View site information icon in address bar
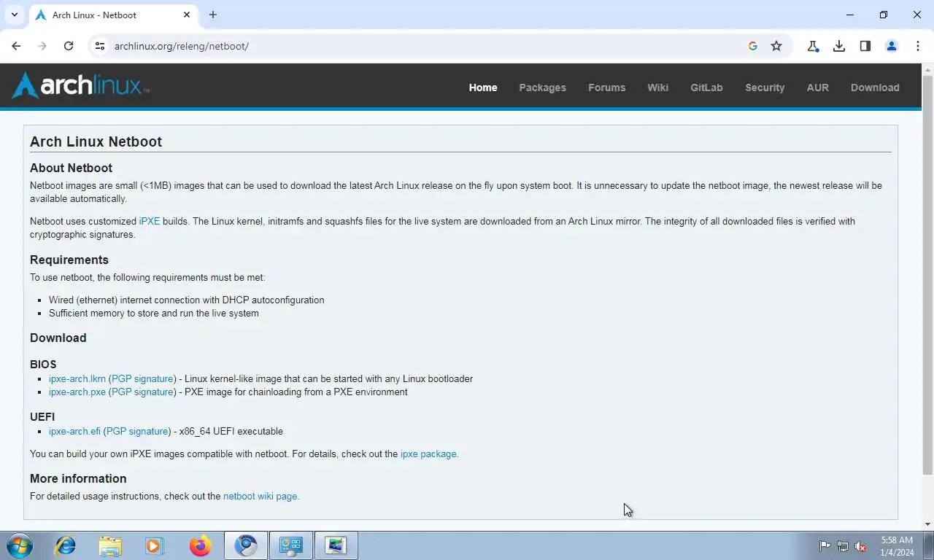The image size is (934, 560). coord(100,46)
